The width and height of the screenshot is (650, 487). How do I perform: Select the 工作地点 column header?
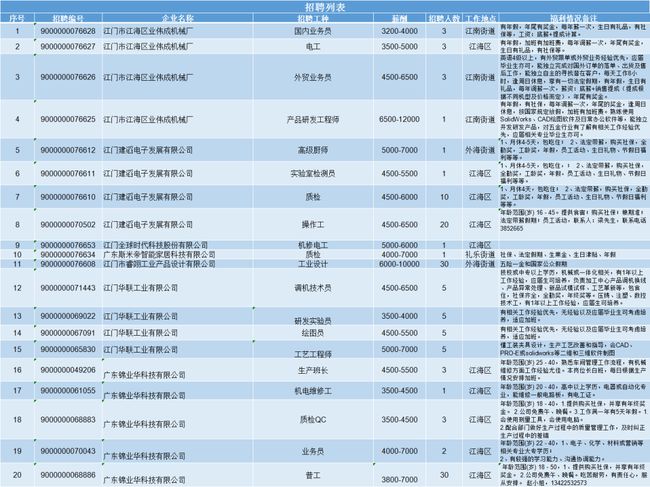coord(480,18)
